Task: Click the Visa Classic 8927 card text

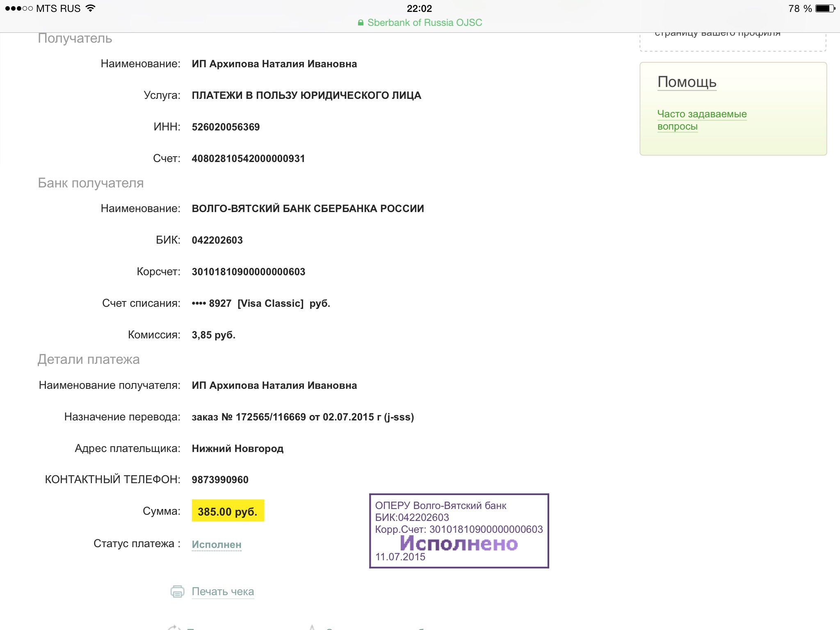Action: click(261, 303)
